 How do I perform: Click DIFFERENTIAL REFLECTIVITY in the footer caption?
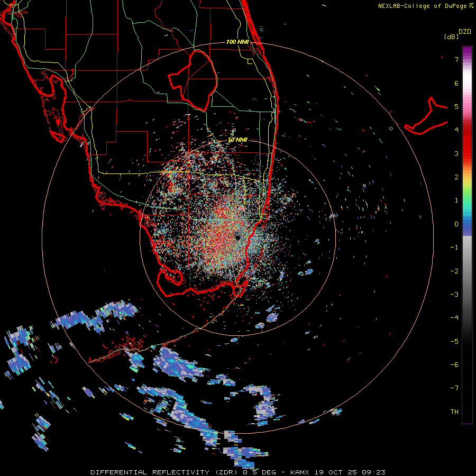coord(150,472)
